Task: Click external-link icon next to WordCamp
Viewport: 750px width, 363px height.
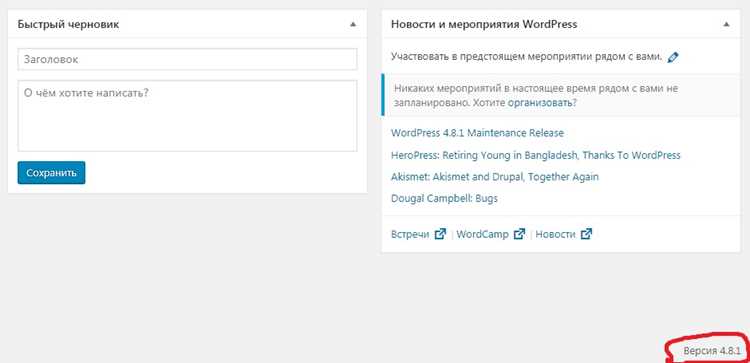Action: pos(519,234)
